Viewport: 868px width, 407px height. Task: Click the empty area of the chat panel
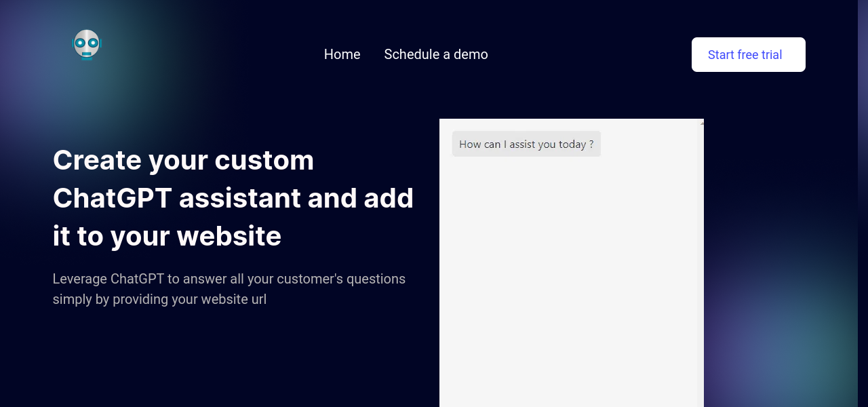point(568,285)
